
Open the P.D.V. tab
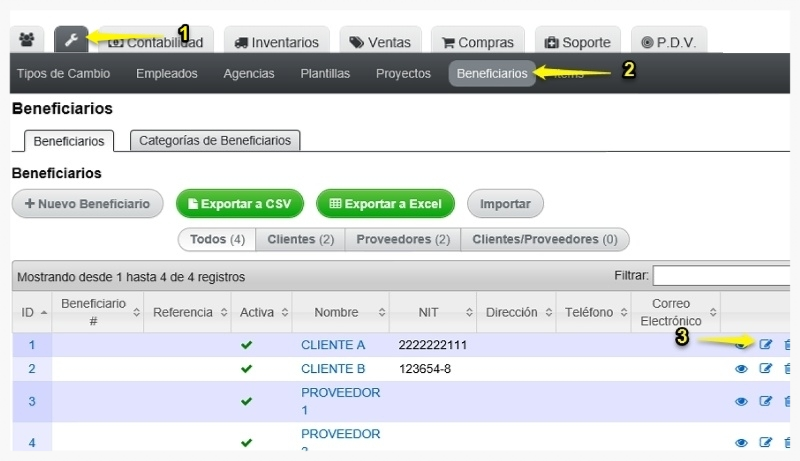pos(669,42)
